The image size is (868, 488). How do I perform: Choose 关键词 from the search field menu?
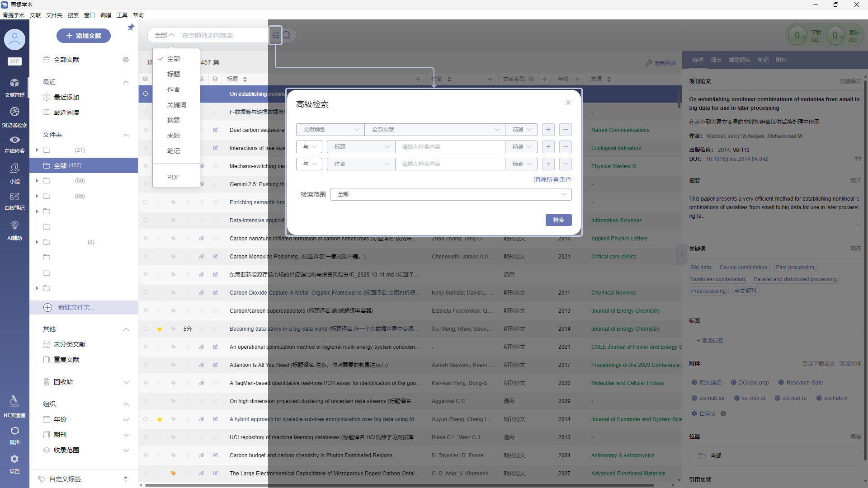[176, 105]
